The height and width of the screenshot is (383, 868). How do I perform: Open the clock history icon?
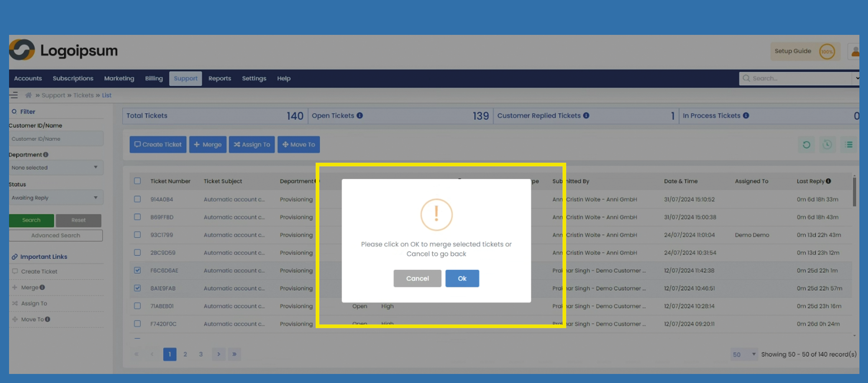(827, 145)
